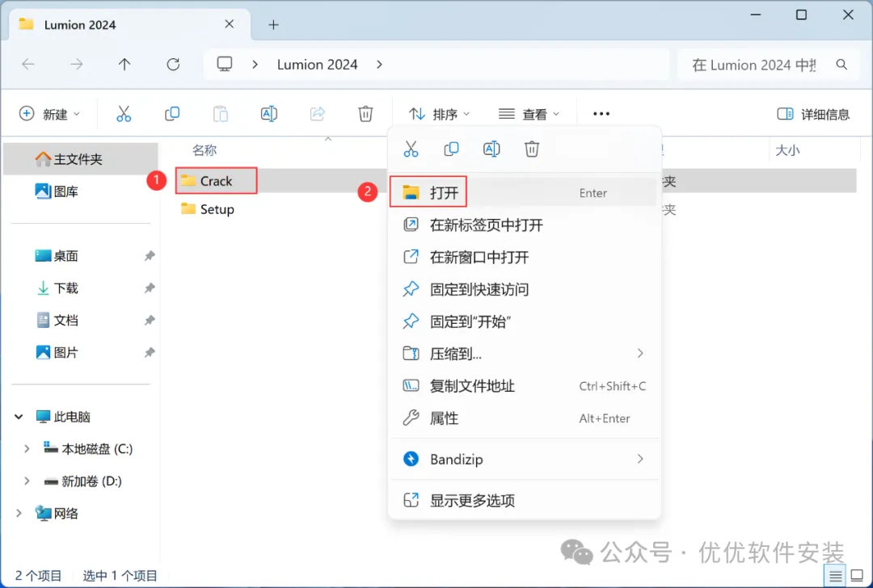Go up one folder level
Screen dimensions: 873x588
pyautogui.click(x=124, y=65)
